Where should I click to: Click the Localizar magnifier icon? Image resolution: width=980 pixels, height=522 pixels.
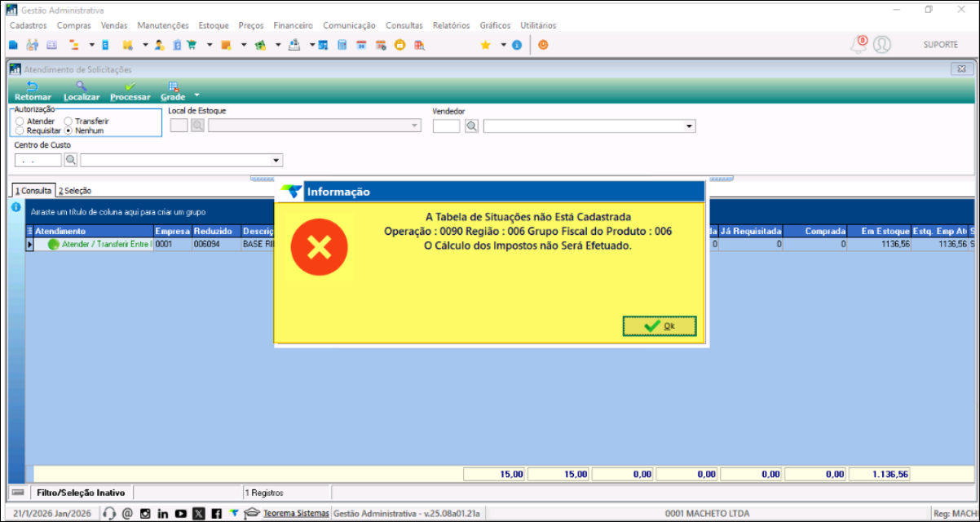(x=81, y=86)
